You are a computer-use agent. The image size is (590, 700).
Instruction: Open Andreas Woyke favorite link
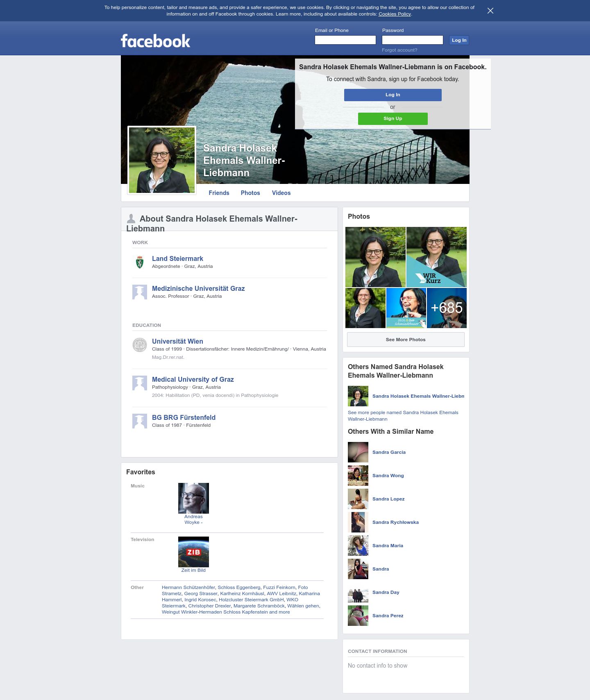193,519
